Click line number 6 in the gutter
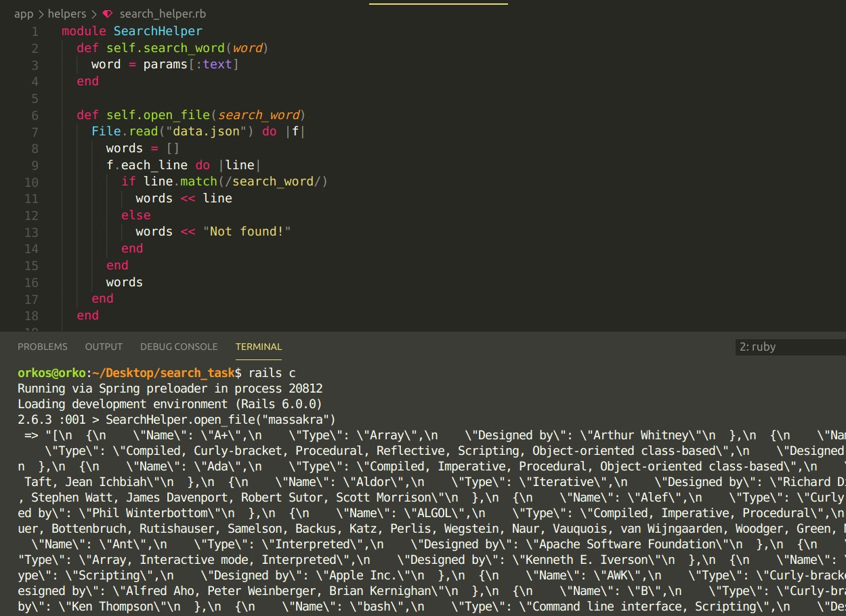This screenshot has width=846, height=616. click(x=35, y=115)
